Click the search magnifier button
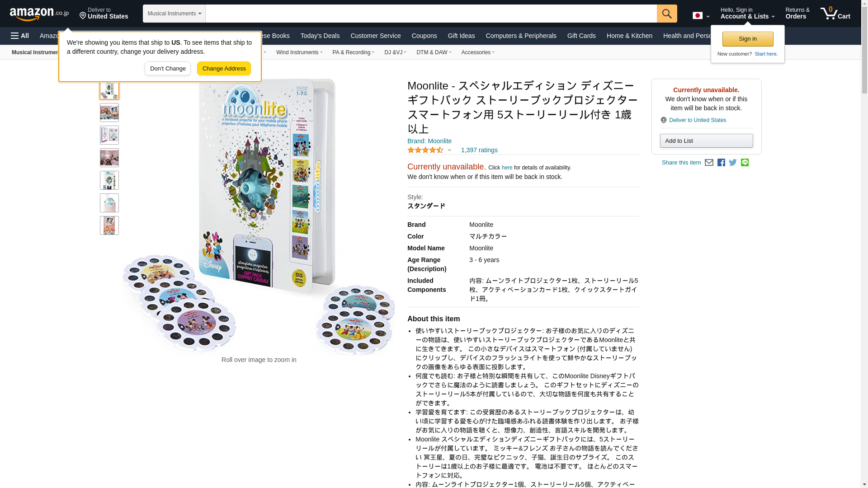868x488 pixels. point(667,14)
